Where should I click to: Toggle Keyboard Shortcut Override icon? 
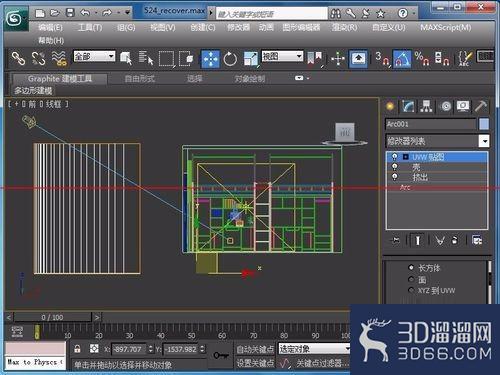coord(358,59)
